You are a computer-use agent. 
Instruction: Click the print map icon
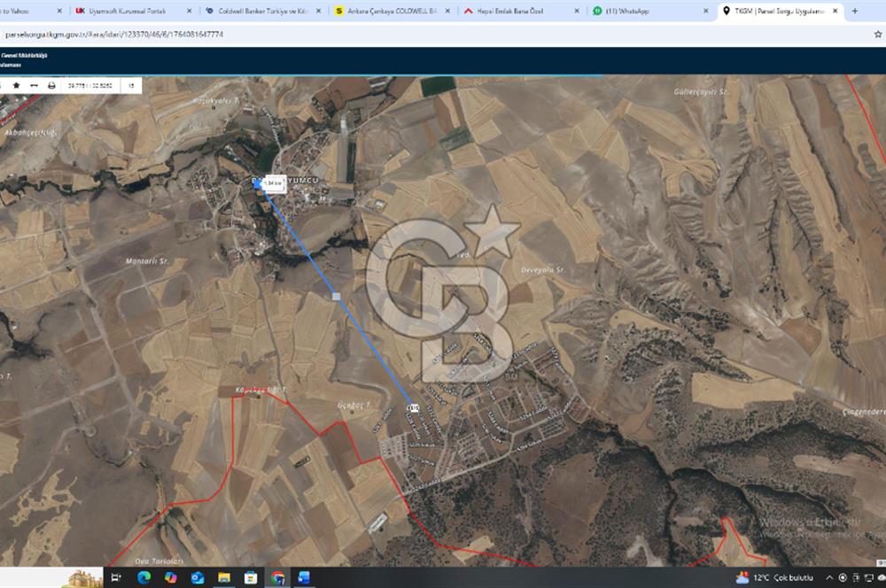[x=51, y=86]
